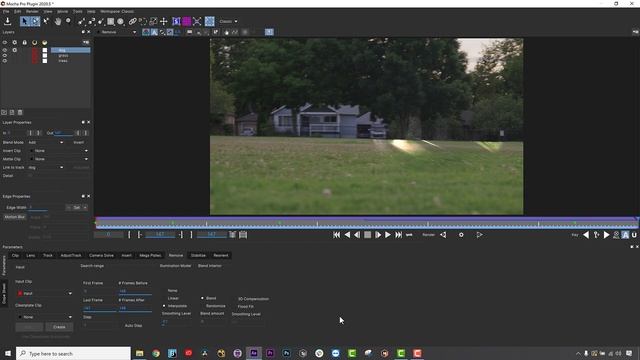
Task: Open the Insert Clip dropdown
Action: coord(59,151)
